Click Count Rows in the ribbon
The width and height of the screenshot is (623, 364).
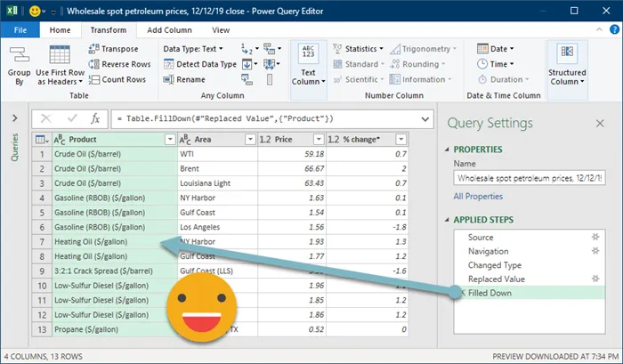[x=117, y=79]
